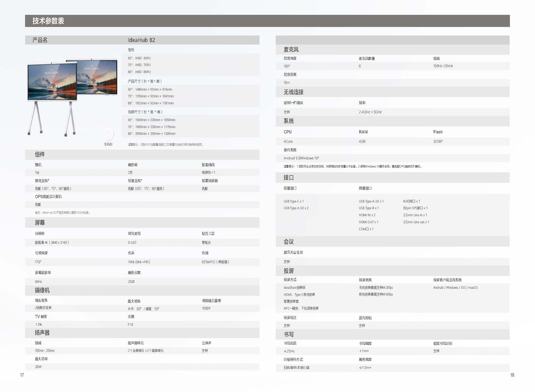Click the USB Type-C x 1 front port entry

coord(294,201)
